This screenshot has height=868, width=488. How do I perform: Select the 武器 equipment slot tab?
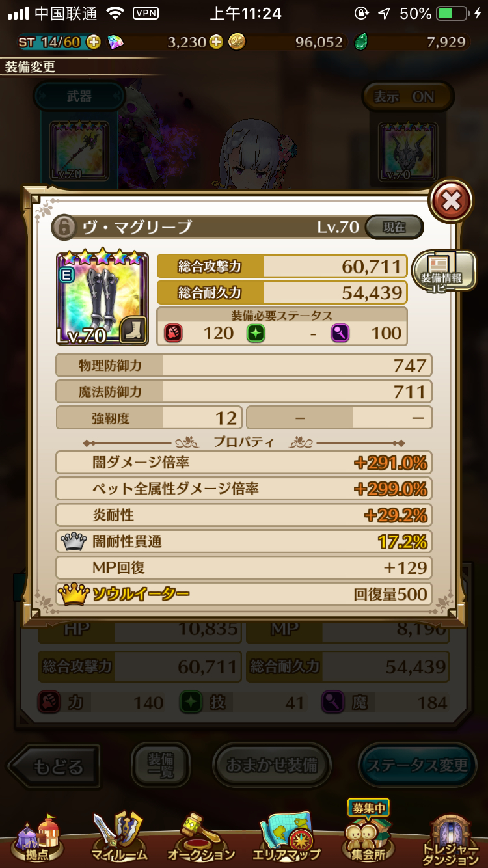[79, 96]
